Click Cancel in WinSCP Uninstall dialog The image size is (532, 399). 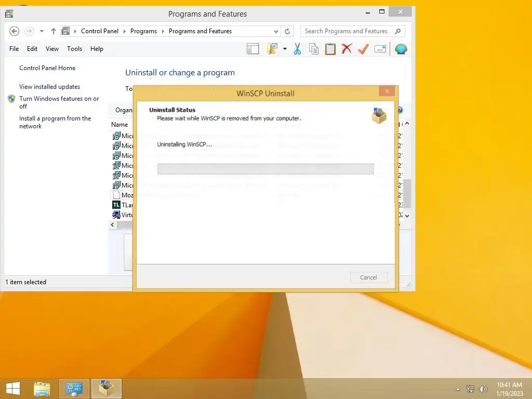(x=369, y=277)
